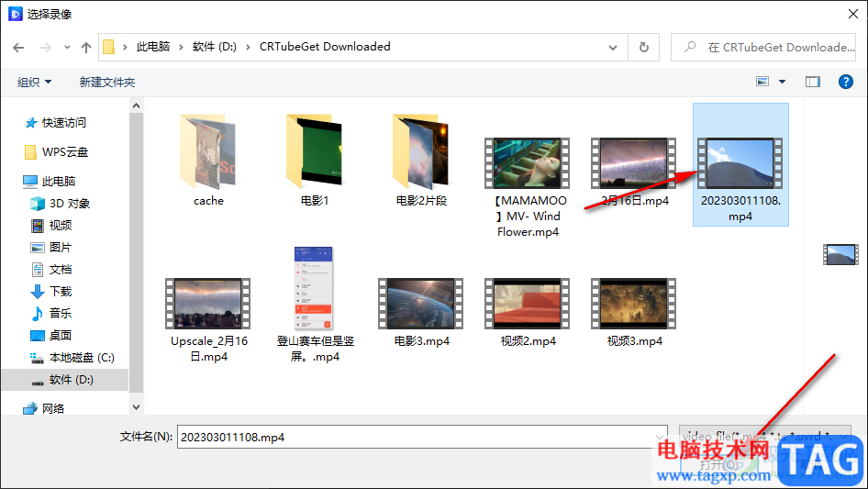Select the 视频3.mp4 video file
The width and height of the screenshot is (868, 489).
(x=634, y=313)
